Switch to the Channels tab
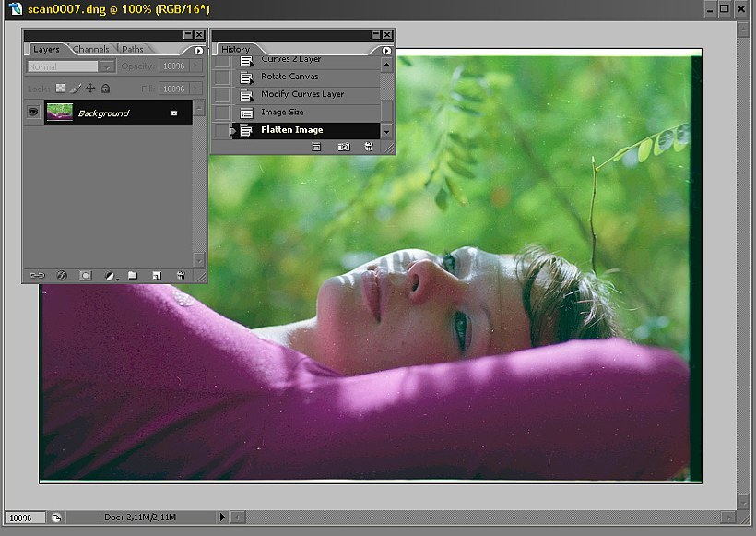The image size is (756, 536). (x=91, y=49)
